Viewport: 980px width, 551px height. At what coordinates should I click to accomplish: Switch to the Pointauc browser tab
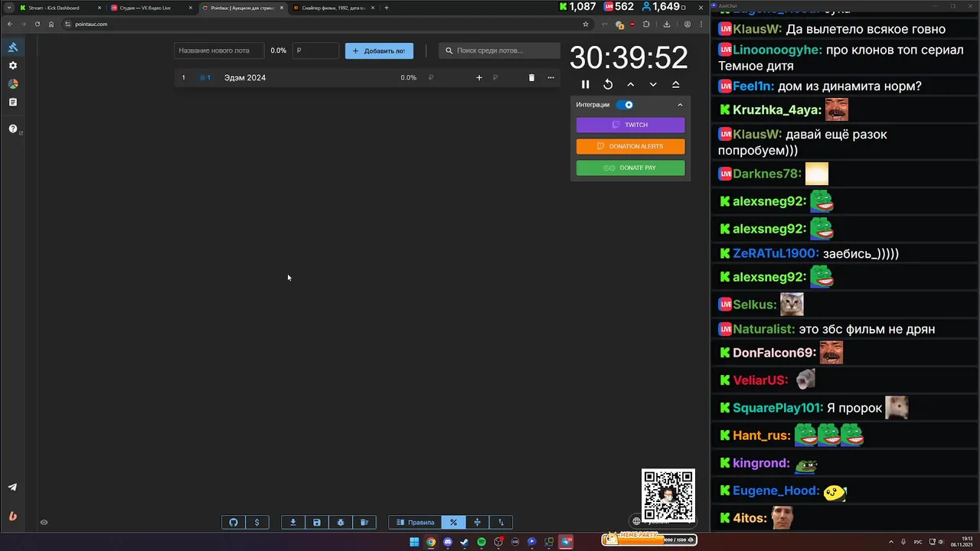(242, 8)
